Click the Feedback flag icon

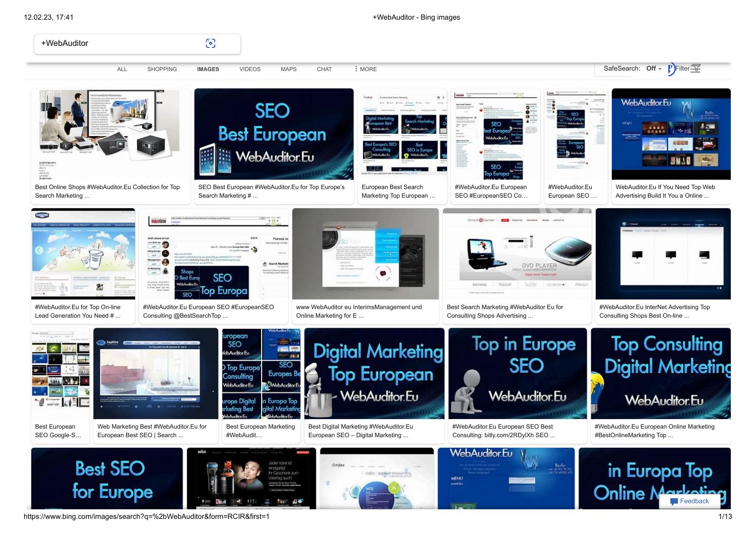coord(674,501)
